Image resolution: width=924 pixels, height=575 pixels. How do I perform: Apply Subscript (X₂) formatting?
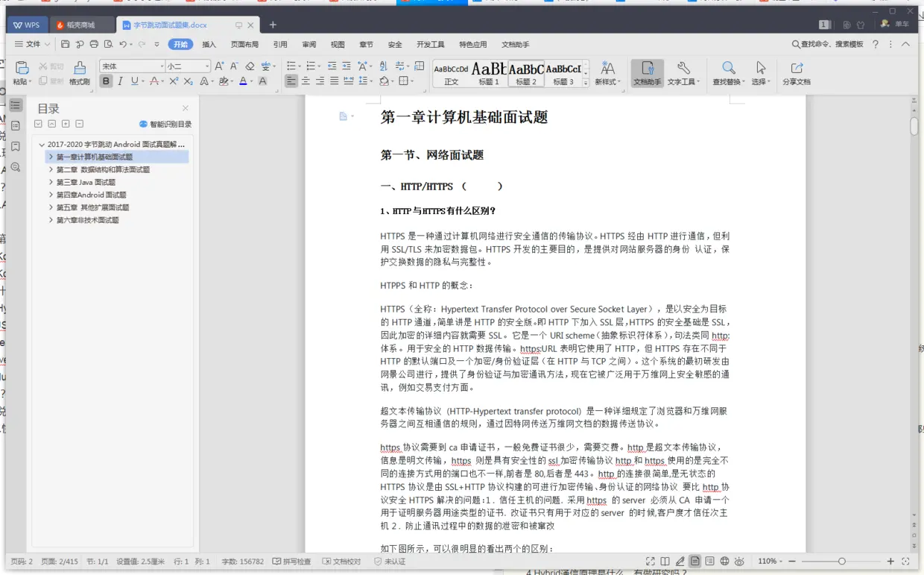point(188,81)
